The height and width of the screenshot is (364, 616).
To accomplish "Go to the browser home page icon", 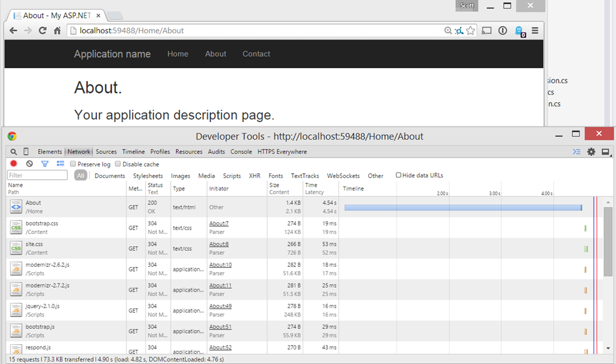I will point(57,31).
